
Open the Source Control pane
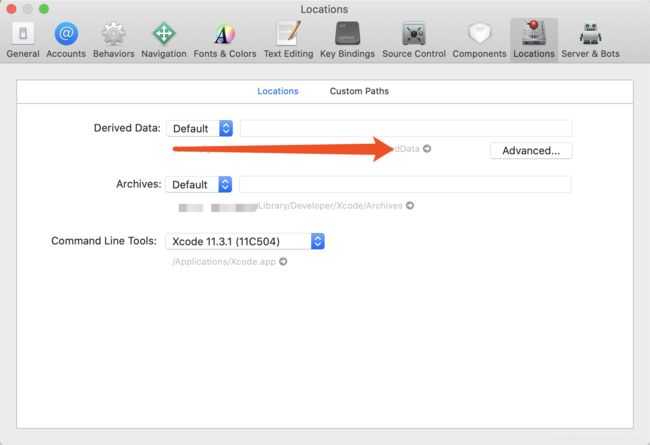(x=414, y=40)
